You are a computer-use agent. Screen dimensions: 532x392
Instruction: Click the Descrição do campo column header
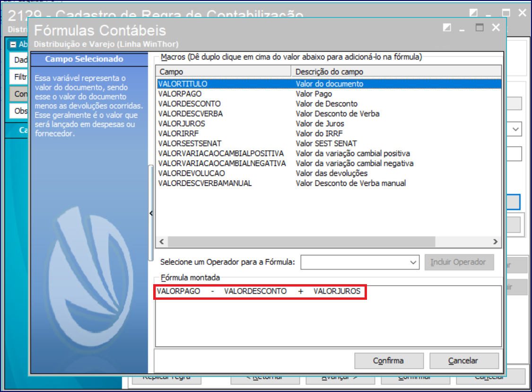tap(396, 71)
